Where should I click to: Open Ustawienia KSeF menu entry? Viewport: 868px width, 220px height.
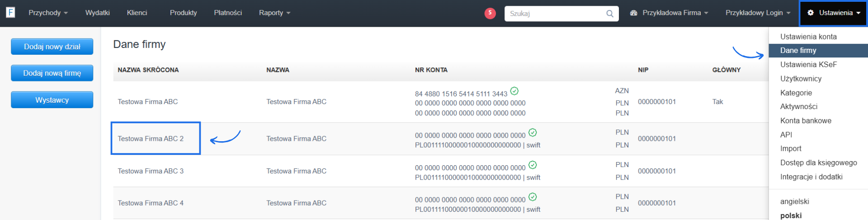point(808,65)
